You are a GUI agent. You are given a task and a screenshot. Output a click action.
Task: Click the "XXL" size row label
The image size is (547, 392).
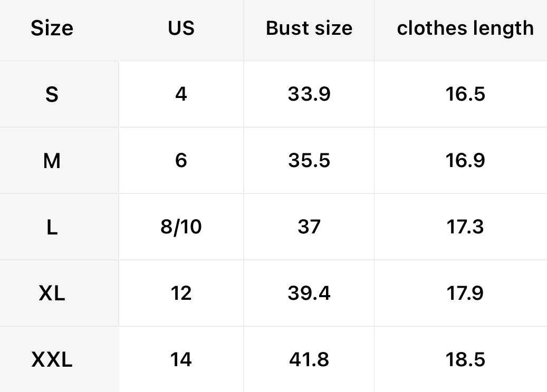pos(52,360)
